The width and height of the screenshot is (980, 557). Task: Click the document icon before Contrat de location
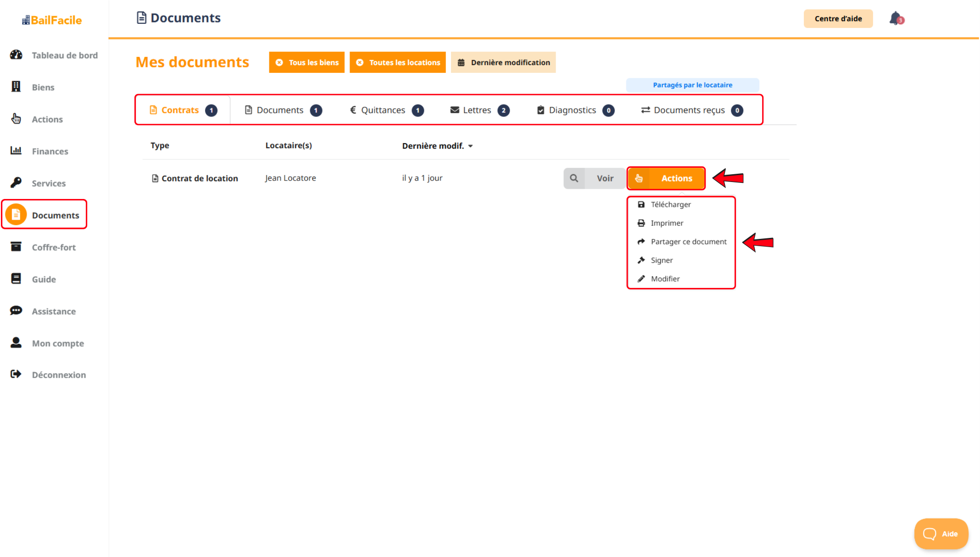pos(155,178)
